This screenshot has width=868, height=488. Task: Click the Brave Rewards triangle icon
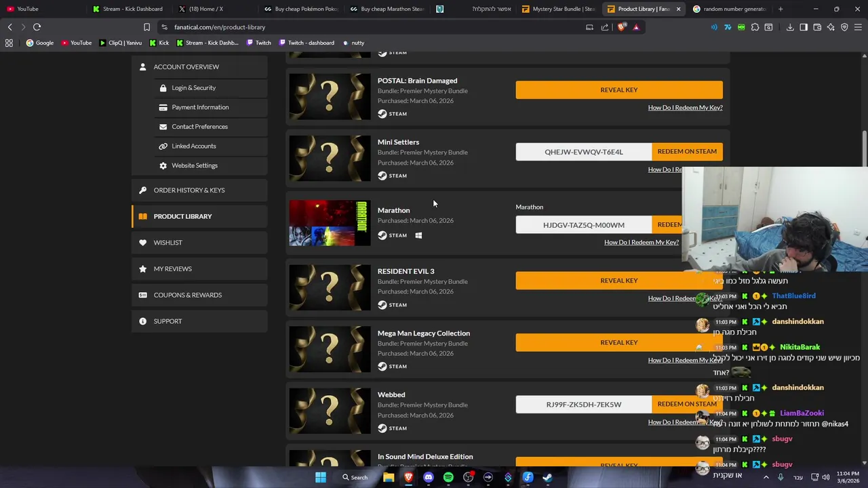636,27
